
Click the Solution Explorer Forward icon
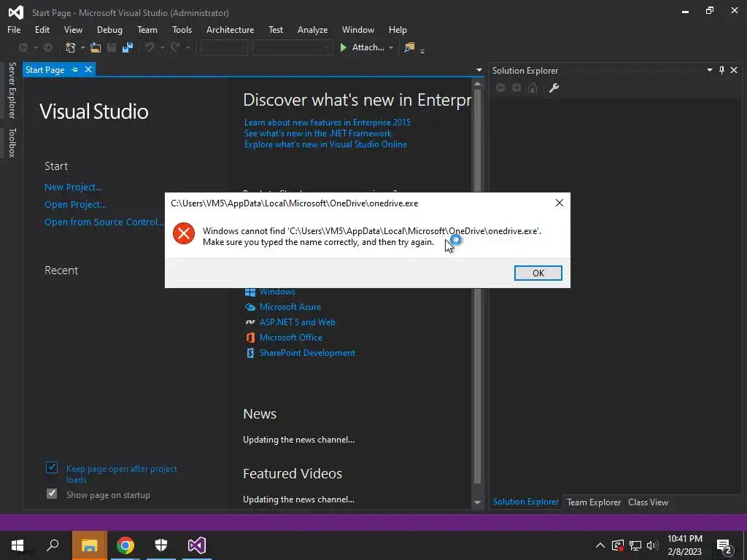pos(516,87)
